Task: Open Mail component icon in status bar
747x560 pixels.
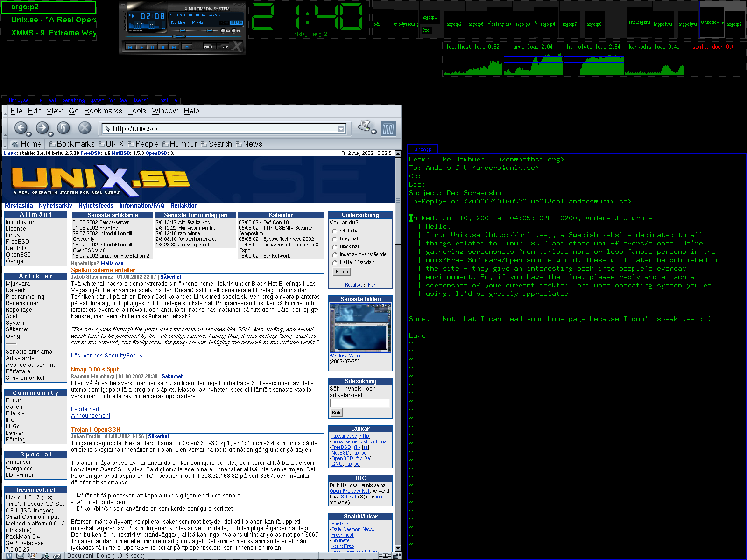Action: 20,556
